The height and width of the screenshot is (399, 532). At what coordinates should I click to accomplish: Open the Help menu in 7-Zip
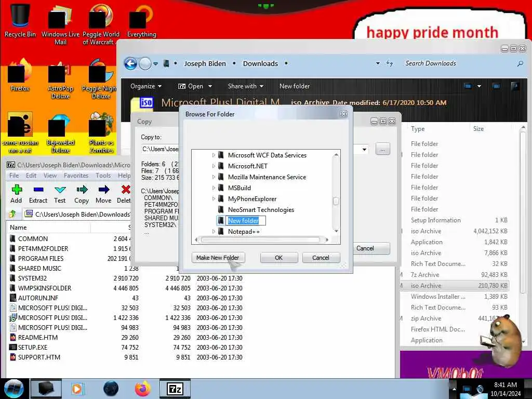124,176
